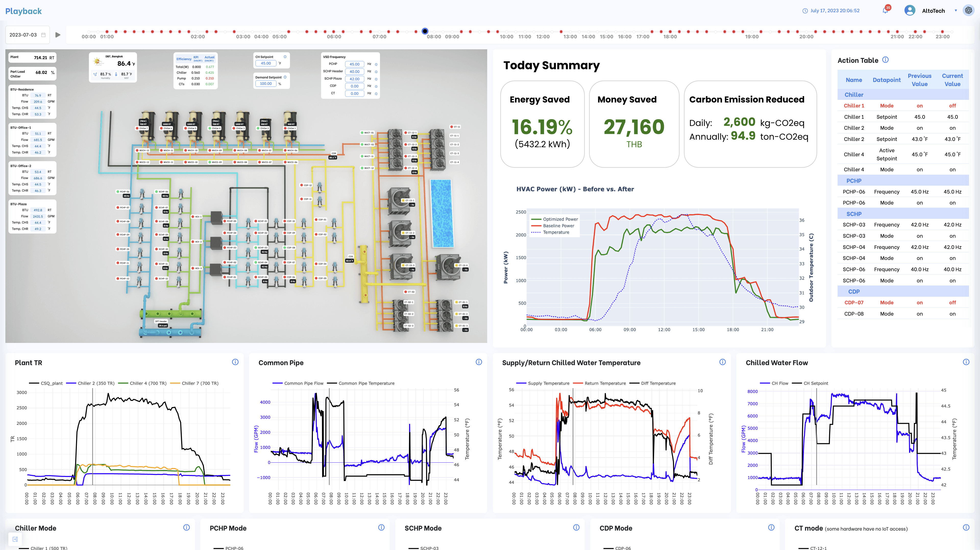Image resolution: width=980 pixels, height=550 pixels.
Task: Select the 02:00 timeline label
Action: 198,37
